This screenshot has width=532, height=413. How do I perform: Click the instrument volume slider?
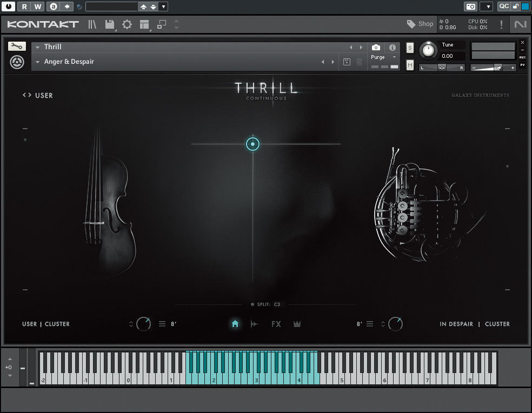(x=493, y=68)
